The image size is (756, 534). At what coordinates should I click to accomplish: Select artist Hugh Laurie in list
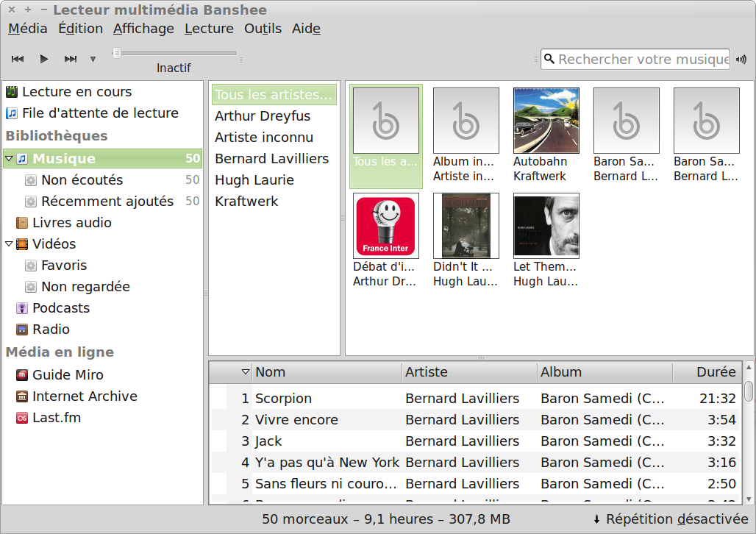[274, 180]
